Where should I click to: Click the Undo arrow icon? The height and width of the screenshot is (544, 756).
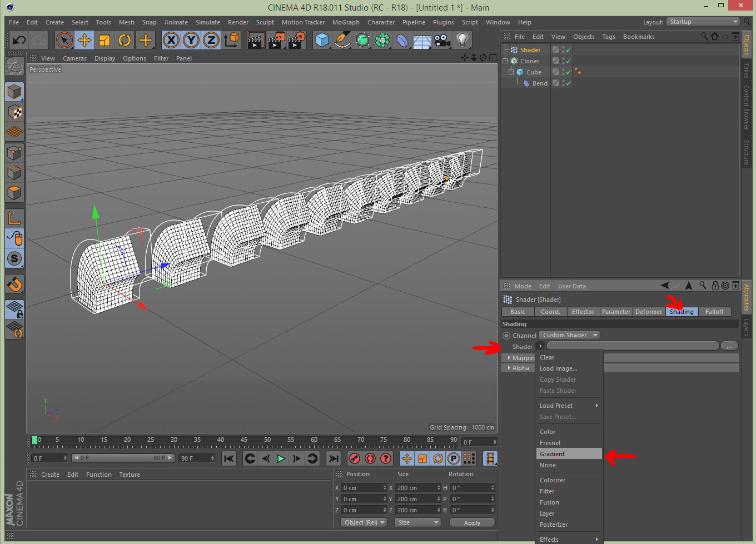tap(19, 40)
